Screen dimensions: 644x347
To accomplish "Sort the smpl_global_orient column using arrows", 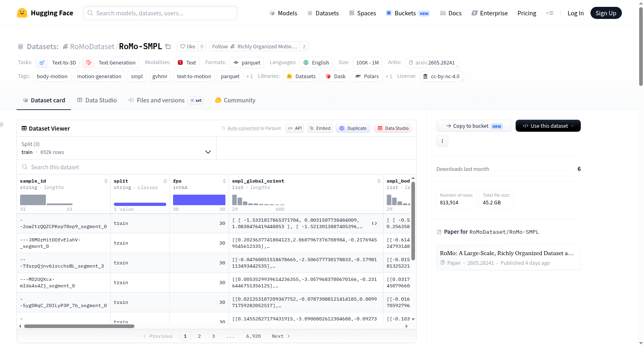I will point(379,181).
